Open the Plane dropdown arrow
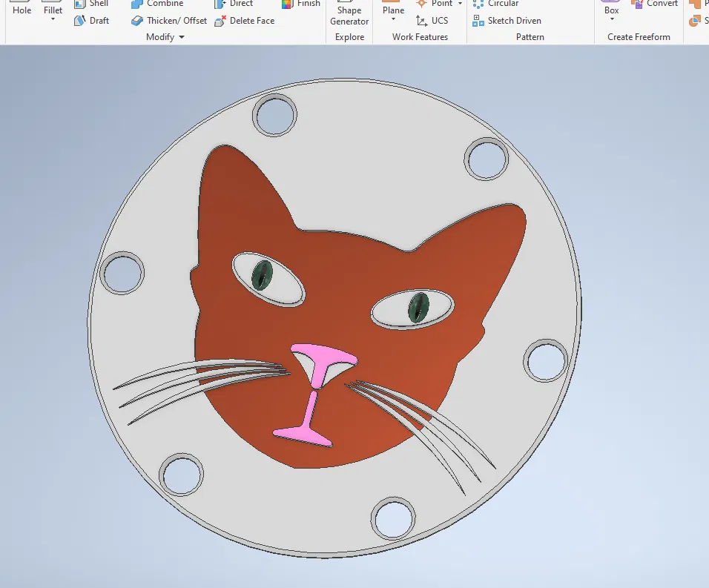The image size is (709, 588). [x=393, y=19]
